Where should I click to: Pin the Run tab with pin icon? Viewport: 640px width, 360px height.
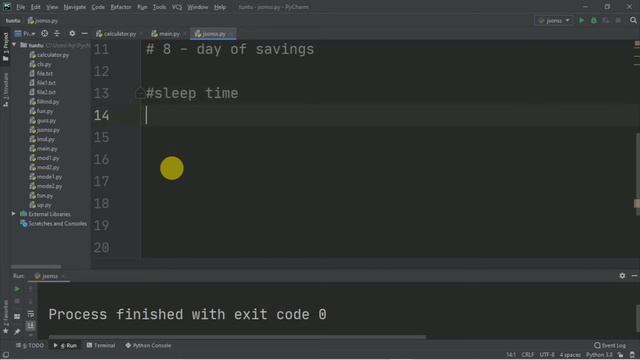pyautogui.click(x=17, y=331)
